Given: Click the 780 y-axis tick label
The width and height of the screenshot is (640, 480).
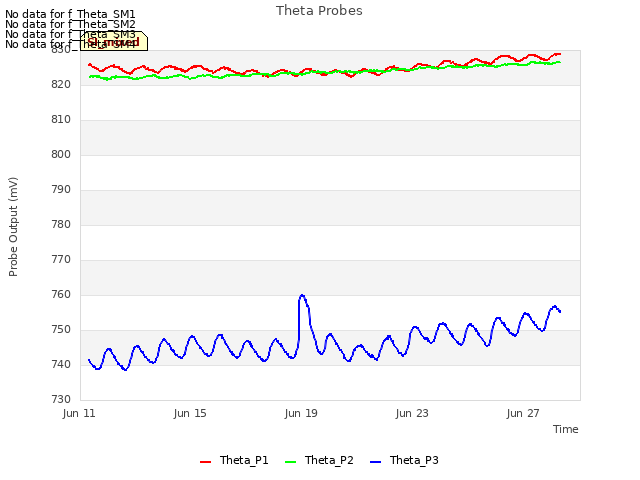Looking at the screenshot, I should [61, 224].
